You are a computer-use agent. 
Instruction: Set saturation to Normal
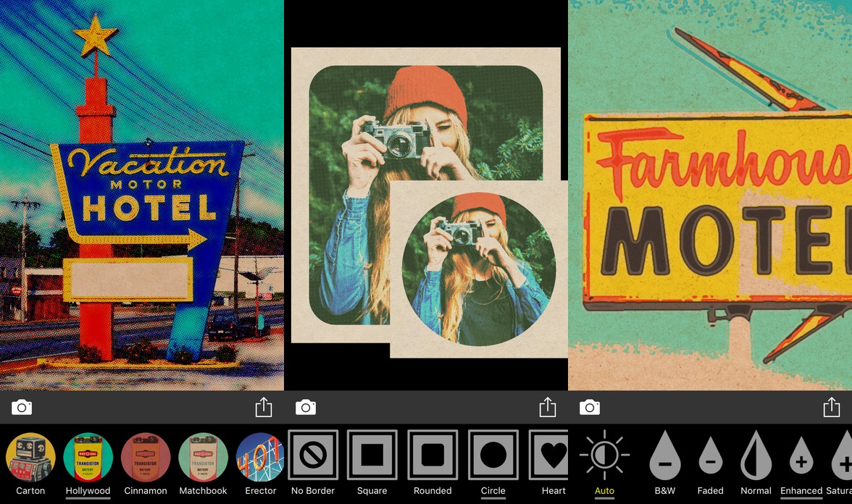tap(756, 455)
